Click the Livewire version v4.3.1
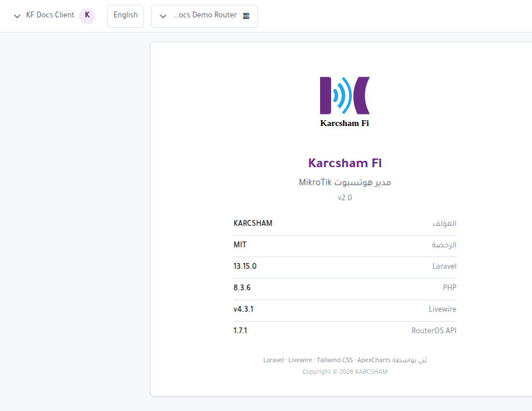The width and height of the screenshot is (532, 411). (x=243, y=309)
